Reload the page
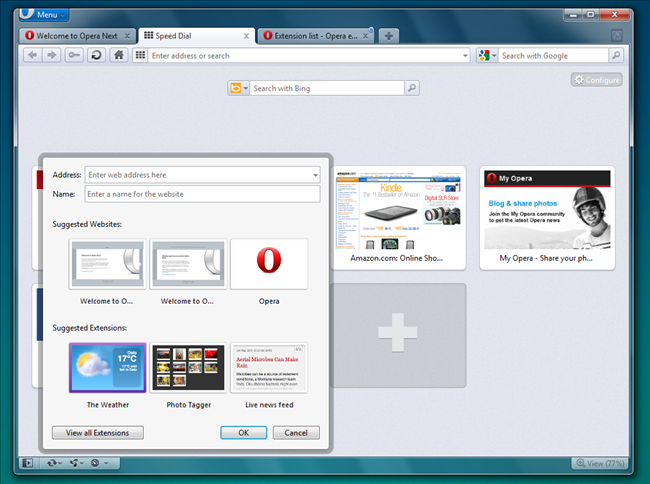Screen dimensions: 650x484 [96, 55]
